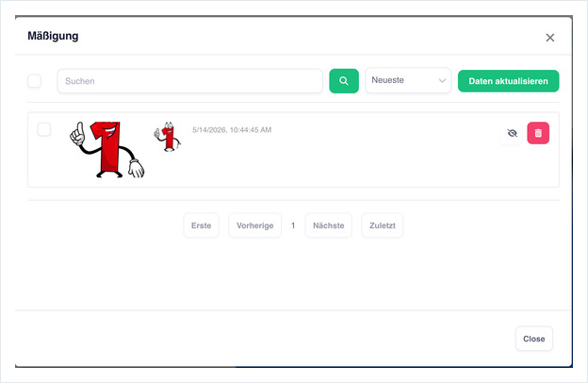Image resolution: width=588 pixels, height=383 pixels.
Task: Close the Mäßigung dialog with the X
Action: pos(550,38)
